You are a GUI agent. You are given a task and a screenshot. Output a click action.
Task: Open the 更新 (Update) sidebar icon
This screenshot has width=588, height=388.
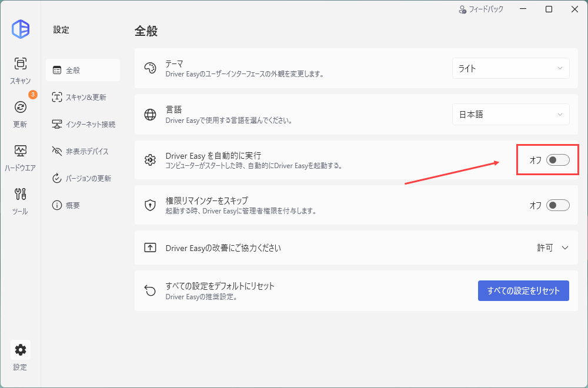click(20, 107)
